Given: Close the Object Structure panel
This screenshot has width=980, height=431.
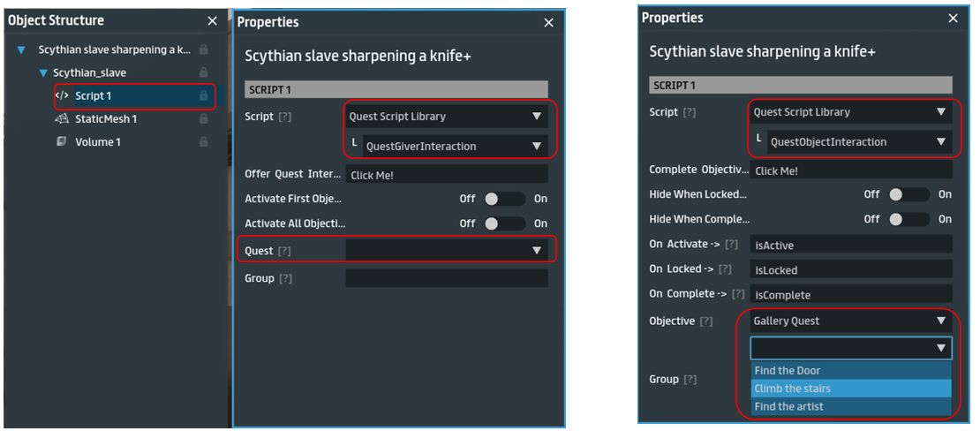Looking at the screenshot, I should coord(212,21).
